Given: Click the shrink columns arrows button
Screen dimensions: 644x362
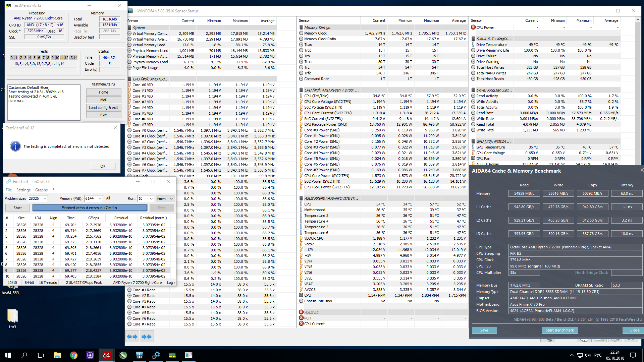Looking at the screenshot, I should [x=147, y=337].
